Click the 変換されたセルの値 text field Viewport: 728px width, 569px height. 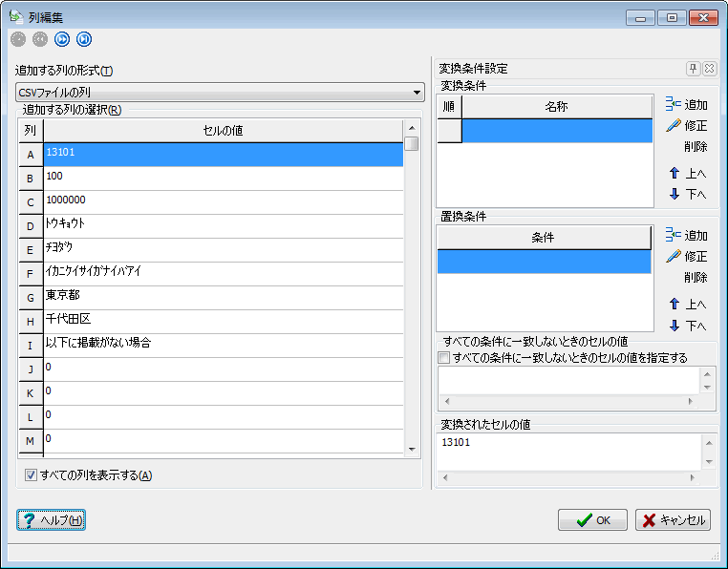(x=567, y=451)
